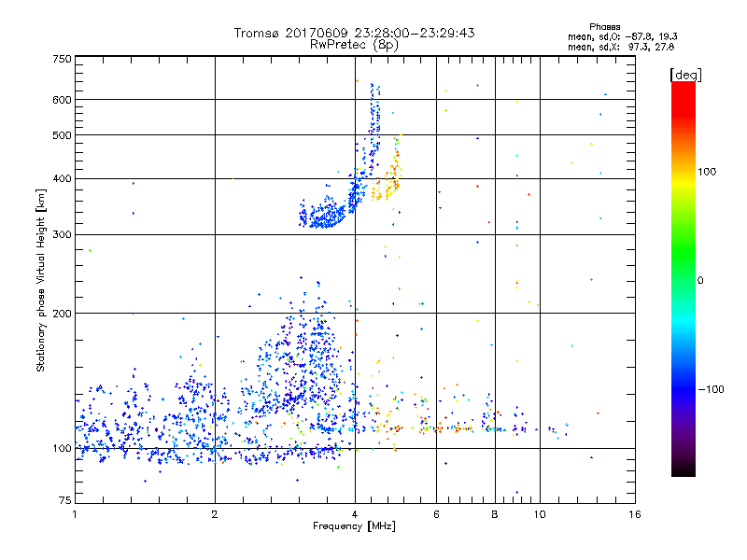Click the y-axis tick label '500'

(63, 135)
